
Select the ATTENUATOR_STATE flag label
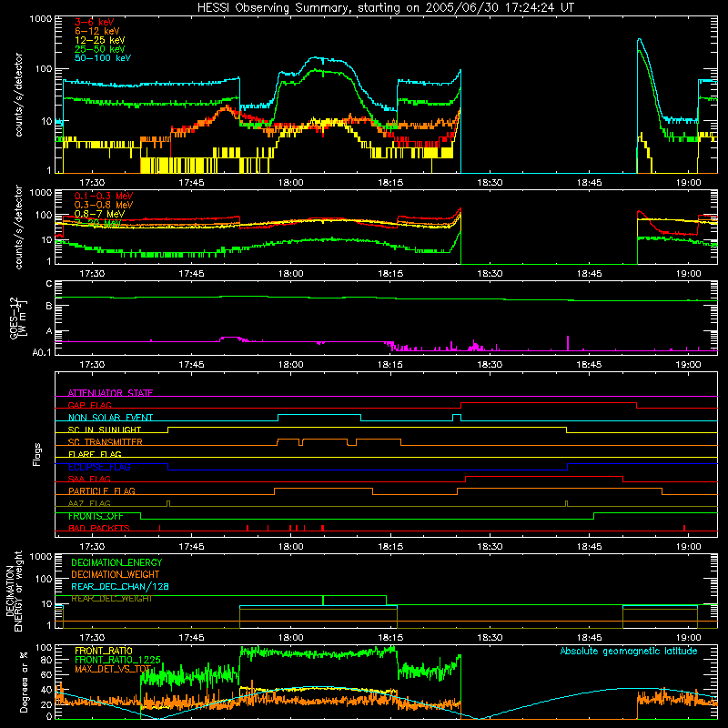(110, 393)
